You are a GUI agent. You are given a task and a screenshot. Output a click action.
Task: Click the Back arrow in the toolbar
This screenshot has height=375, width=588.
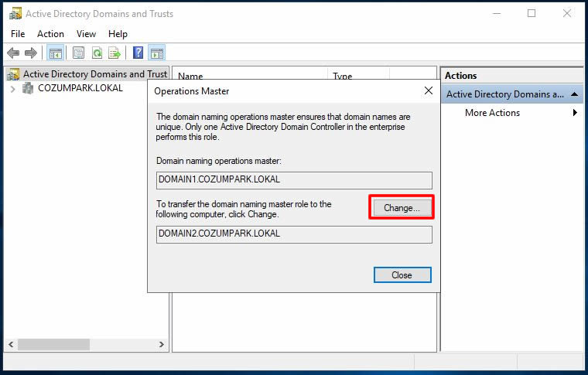(x=13, y=53)
